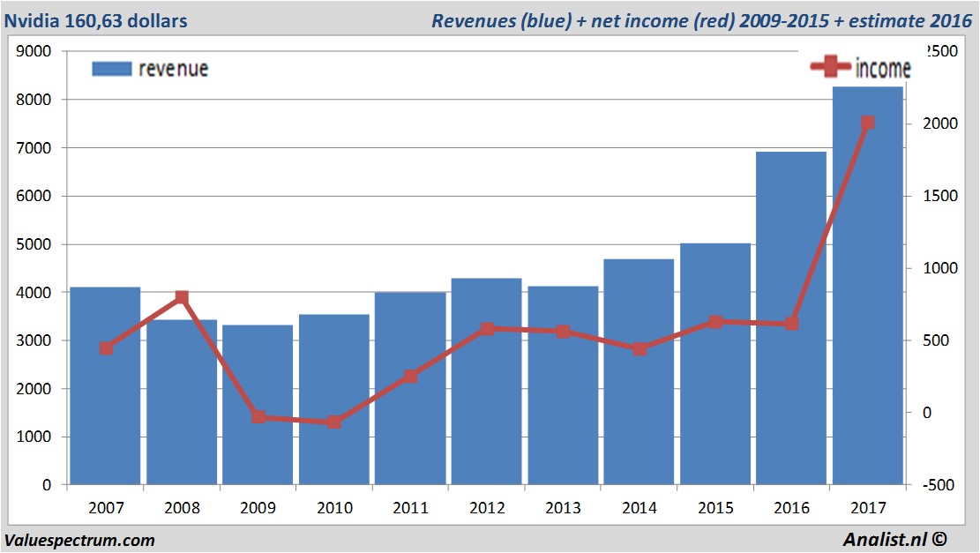Select the 2017 revenue bar
This screenshot has width=980, height=553.
(867, 286)
